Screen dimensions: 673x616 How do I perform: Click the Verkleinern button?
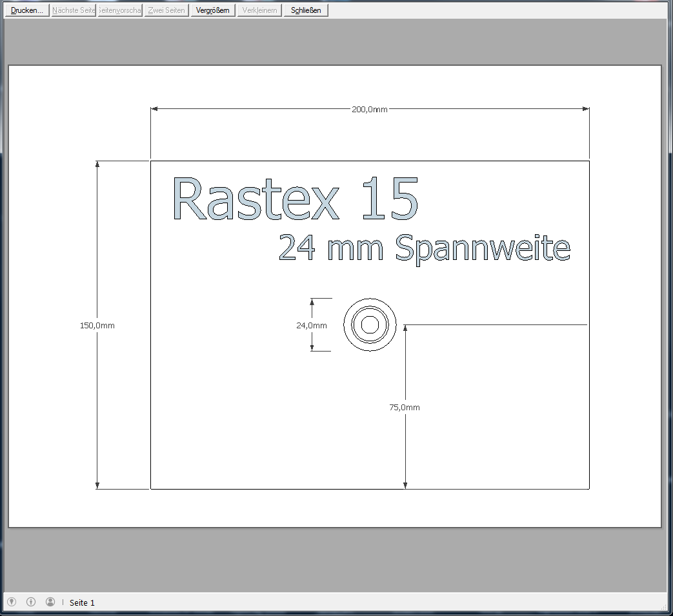tap(259, 10)
